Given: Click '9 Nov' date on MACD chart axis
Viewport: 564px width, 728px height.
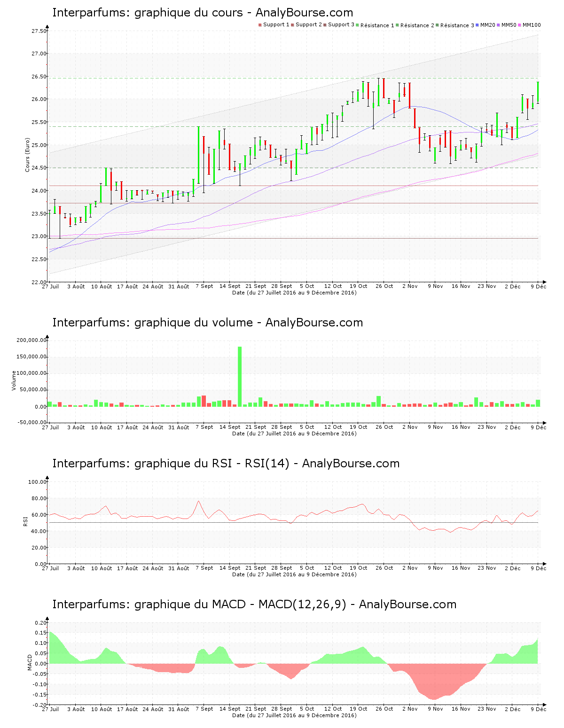Looking at the screenshot, I should coord(435,709).
